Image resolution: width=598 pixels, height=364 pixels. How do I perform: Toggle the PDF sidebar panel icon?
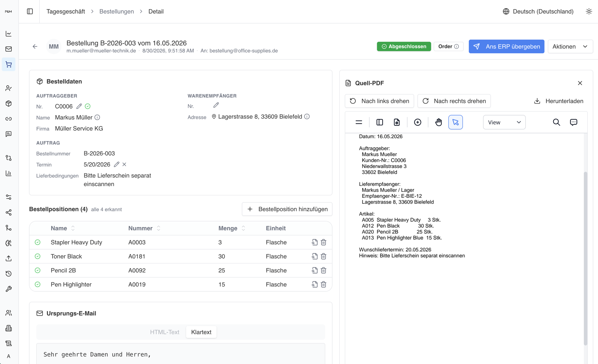380,122
